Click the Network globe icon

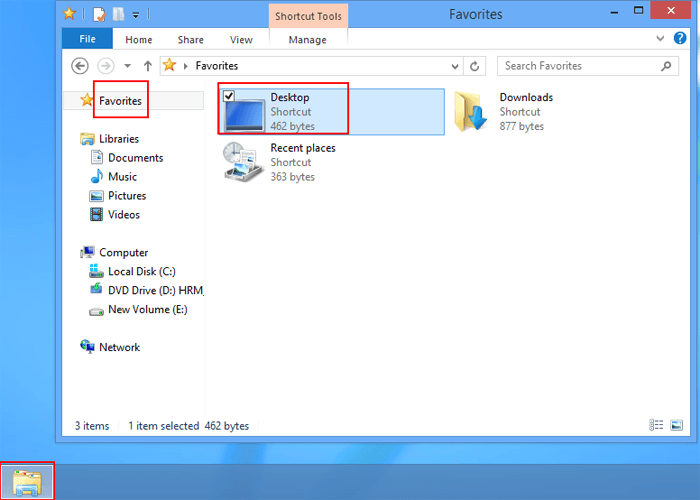pos(87,346)
